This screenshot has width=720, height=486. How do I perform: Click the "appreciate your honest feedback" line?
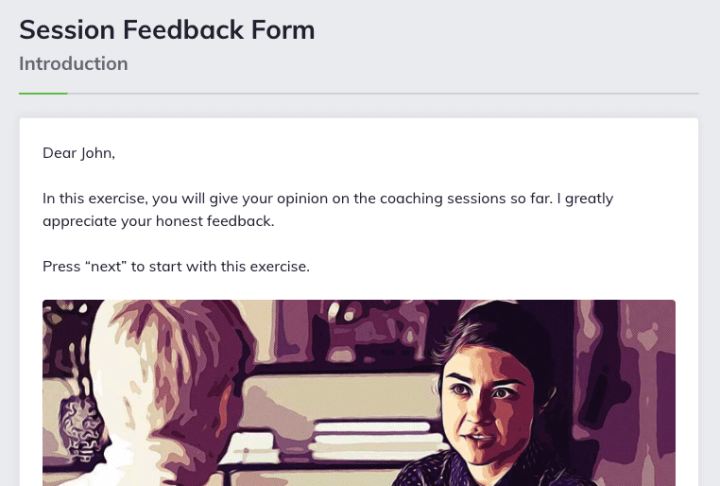click(x=158, y=221)
